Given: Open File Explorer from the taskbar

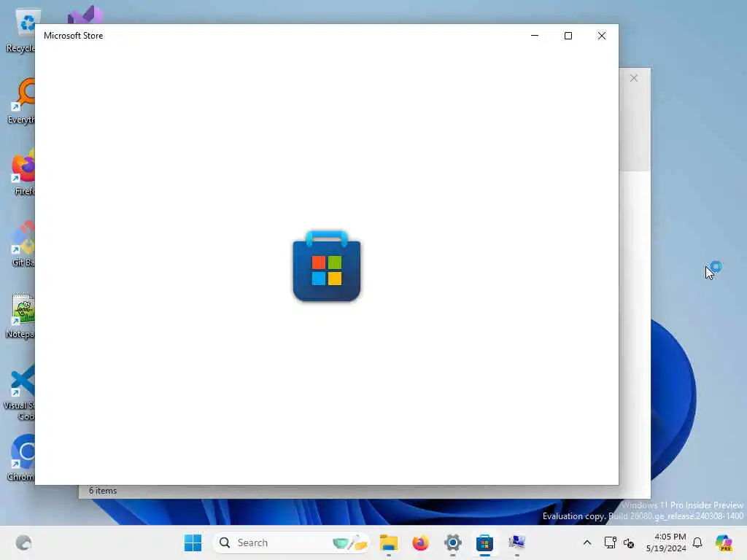Looking at the screenshot, I should [388, 542].
